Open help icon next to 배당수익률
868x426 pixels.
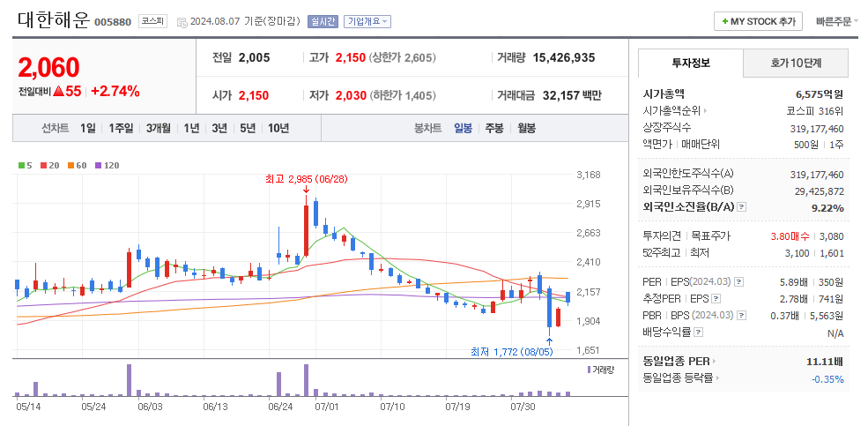coord(698,333)
